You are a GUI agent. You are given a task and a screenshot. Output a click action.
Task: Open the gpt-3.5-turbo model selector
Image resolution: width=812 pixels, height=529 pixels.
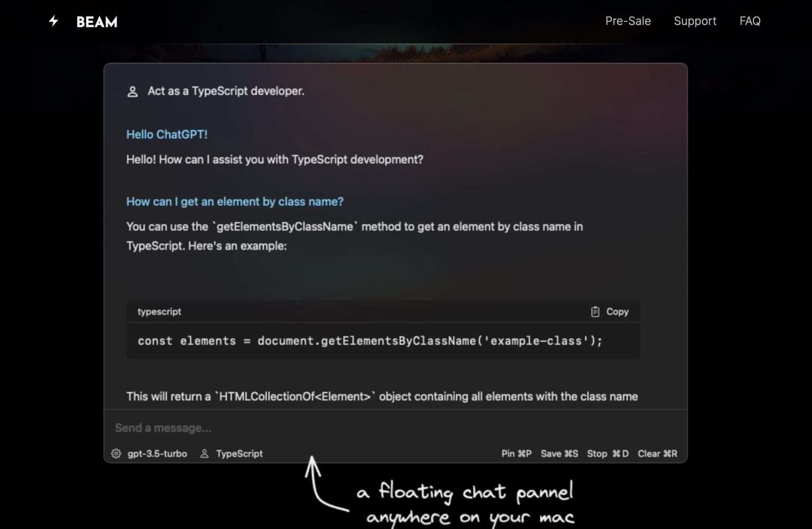click(x=157, y=453)
